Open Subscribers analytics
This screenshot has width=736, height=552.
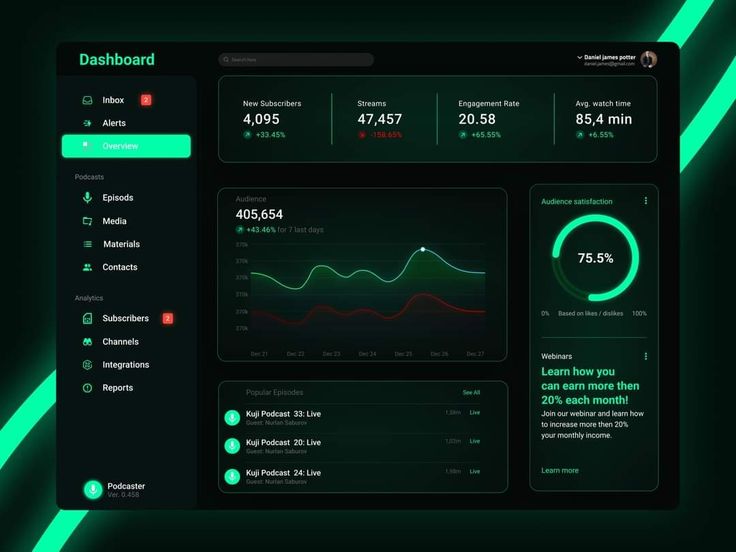(x=126, y=318)
